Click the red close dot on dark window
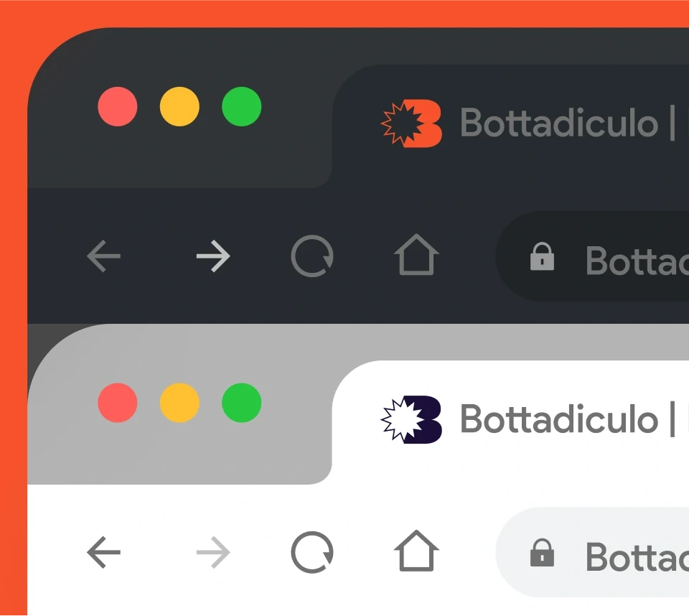 point(117,106)
